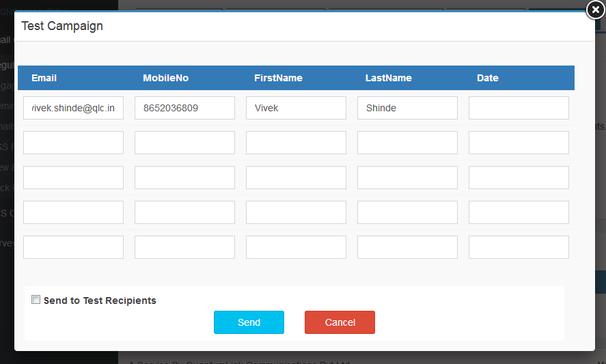This screenshot has height=364, width=606.
Task: Enable Send to Test Recipients checkbox
Action: [x=36, y=300]
